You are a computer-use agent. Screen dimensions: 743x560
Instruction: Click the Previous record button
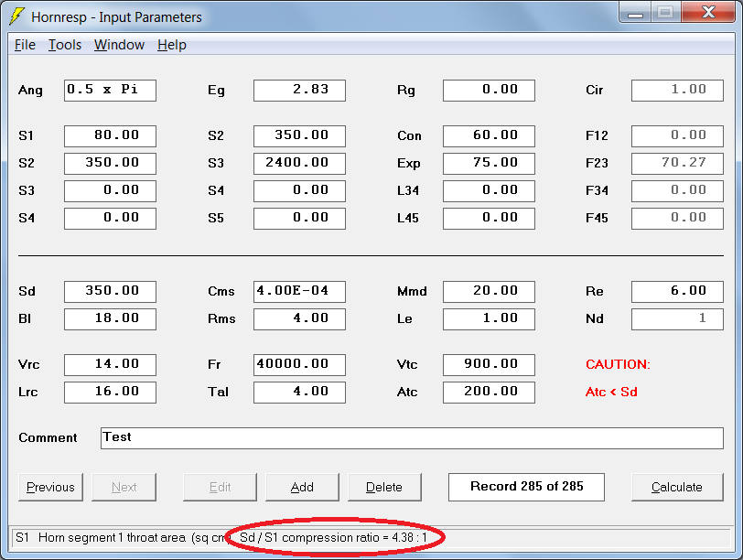point(50,487)
